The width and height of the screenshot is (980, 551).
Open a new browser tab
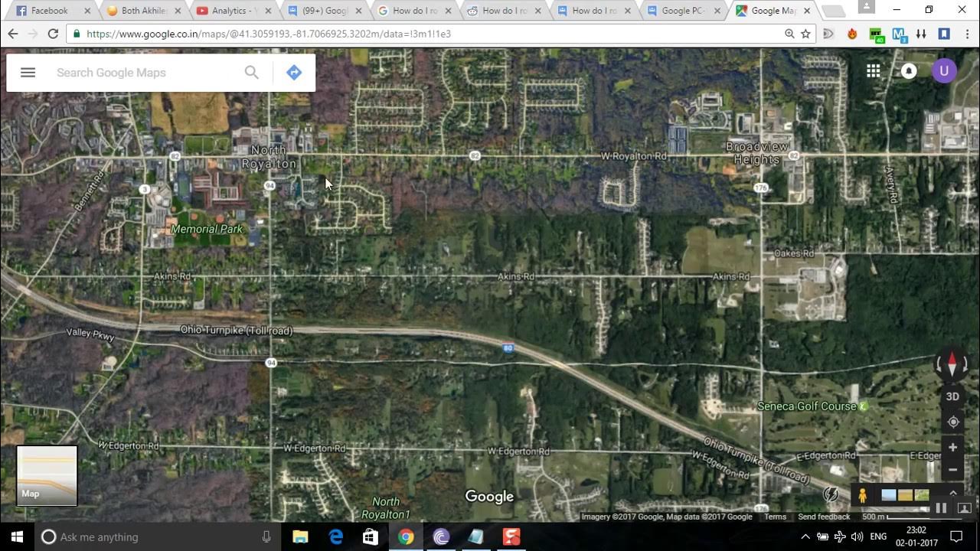(x=833, y=11)
